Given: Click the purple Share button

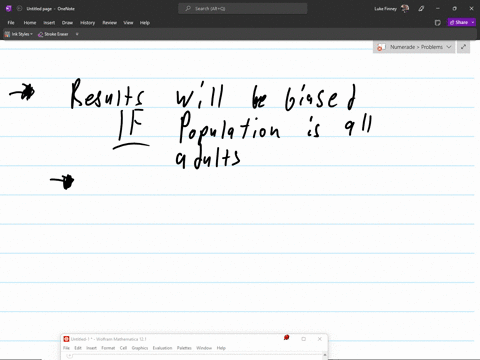Looking at the screenshot, I should [459, 22].
